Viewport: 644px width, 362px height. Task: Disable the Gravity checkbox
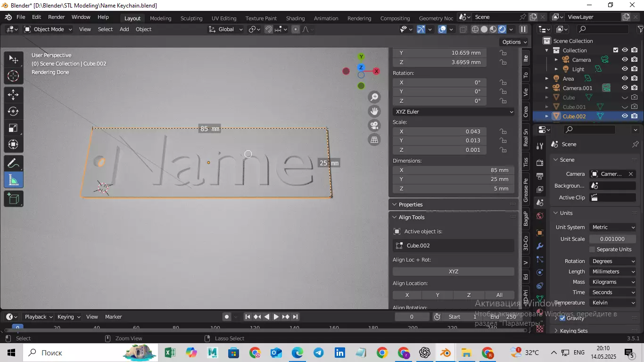click(x=562, y=318)
